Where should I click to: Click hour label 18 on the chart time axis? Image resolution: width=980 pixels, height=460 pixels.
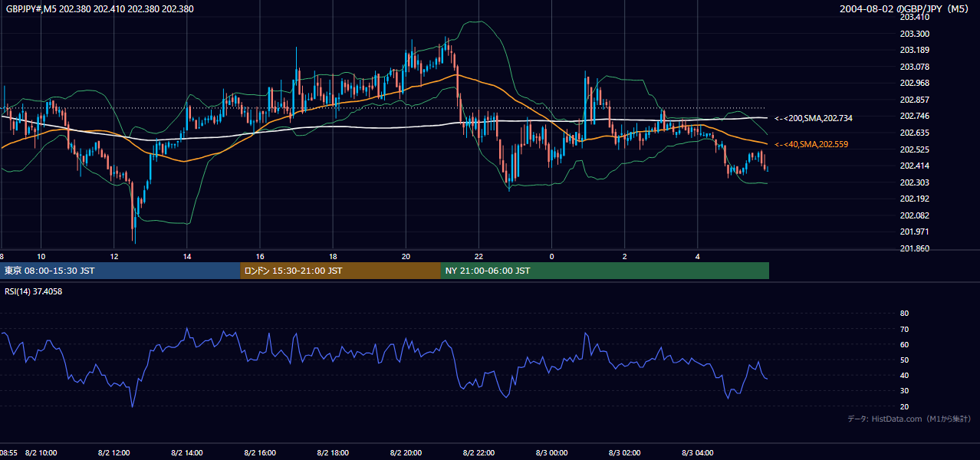pos(333,256)
